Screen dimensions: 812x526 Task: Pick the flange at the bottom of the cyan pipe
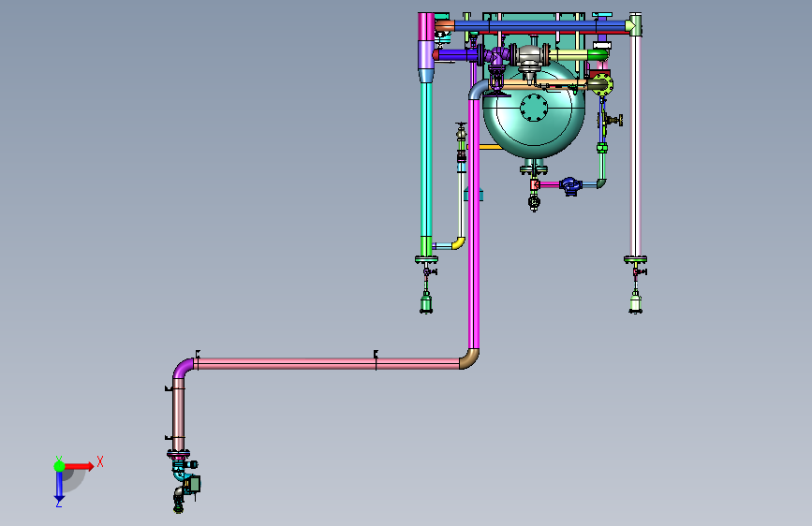click(426, 259)
